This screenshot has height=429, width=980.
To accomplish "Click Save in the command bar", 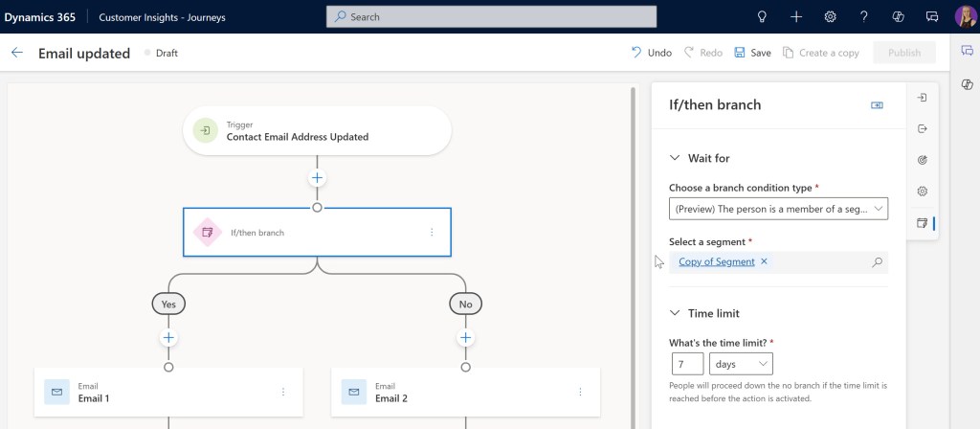I will [x=752, y=53].
